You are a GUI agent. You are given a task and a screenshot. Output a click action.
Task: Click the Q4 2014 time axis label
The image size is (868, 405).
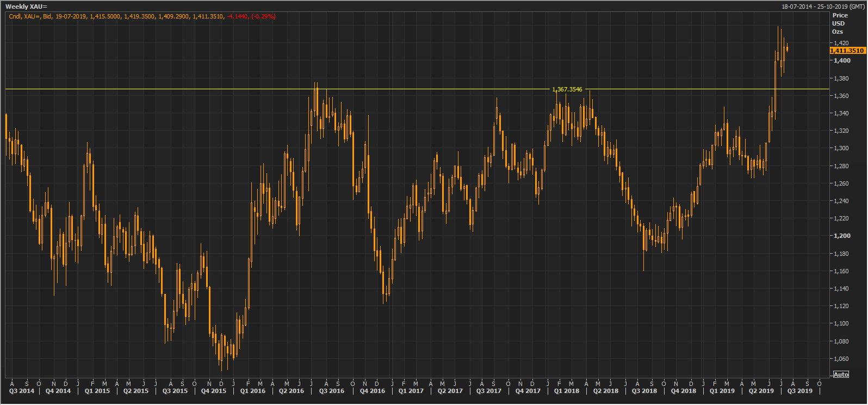pyautogui.click(x=58, y=391)
